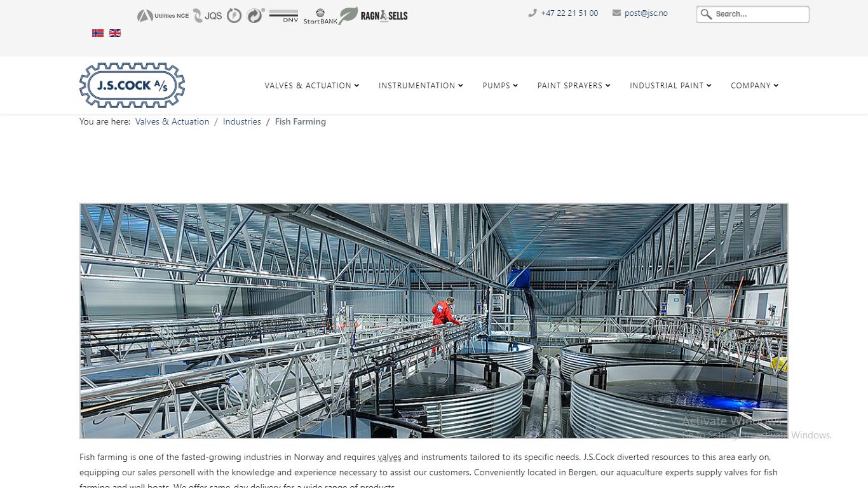Click the JQS certification logo
868x488 pixels.
[x=208, y=16]
